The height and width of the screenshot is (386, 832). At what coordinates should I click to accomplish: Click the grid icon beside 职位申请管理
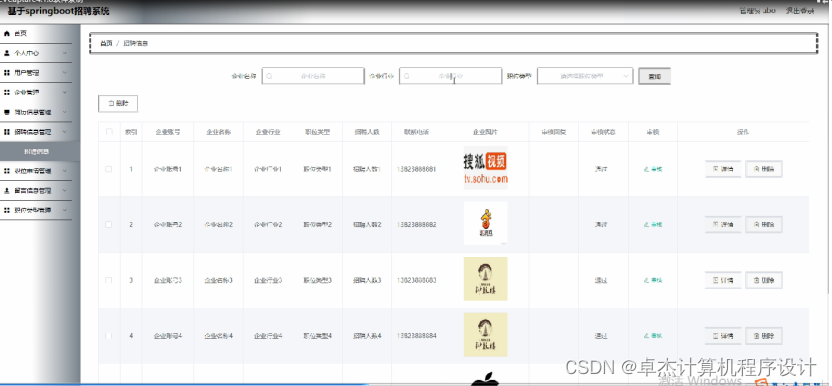tap(7, 171)
